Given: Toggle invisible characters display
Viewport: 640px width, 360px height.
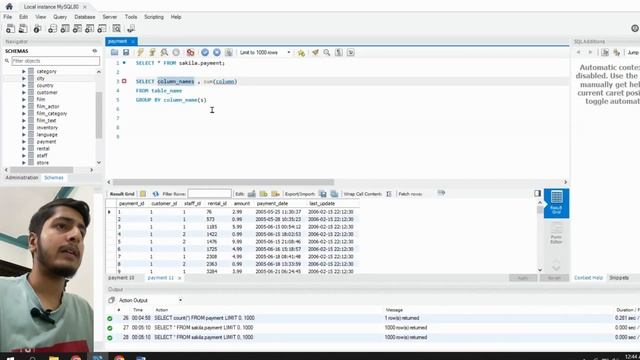Looking at the screenshot, I should click(339, 52).
